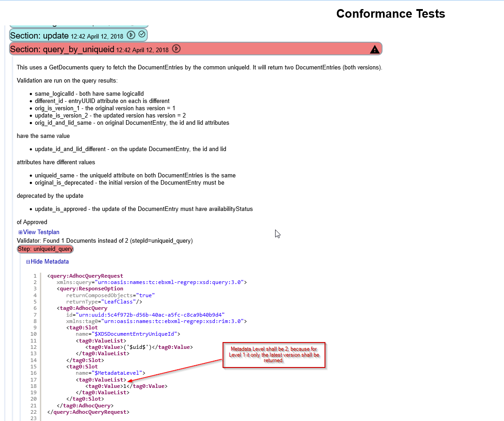Click the Conformance Tests page title
The width and height of the screenshot is (504, 421).
(x=391, y=14)
